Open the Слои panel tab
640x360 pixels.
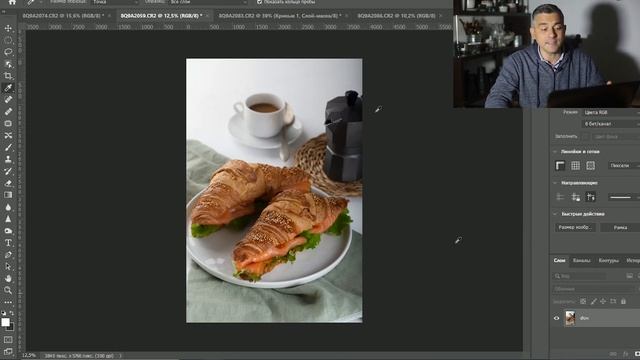tap(559, 260)
